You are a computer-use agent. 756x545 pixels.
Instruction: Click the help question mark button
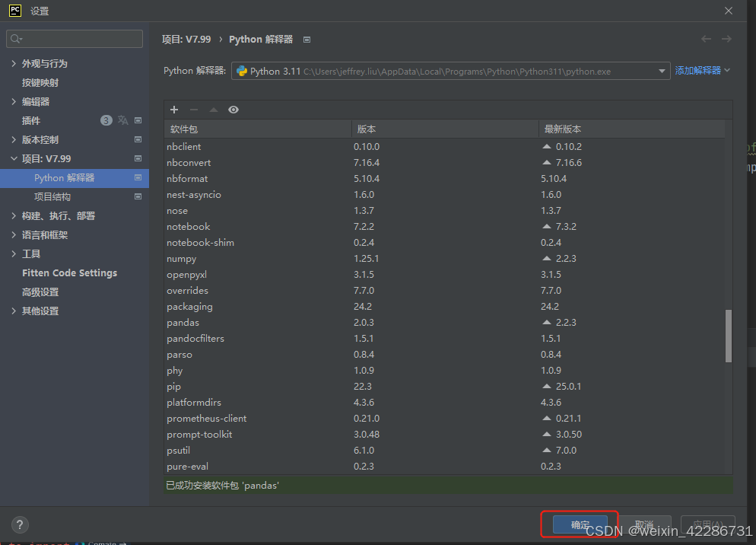20,524
